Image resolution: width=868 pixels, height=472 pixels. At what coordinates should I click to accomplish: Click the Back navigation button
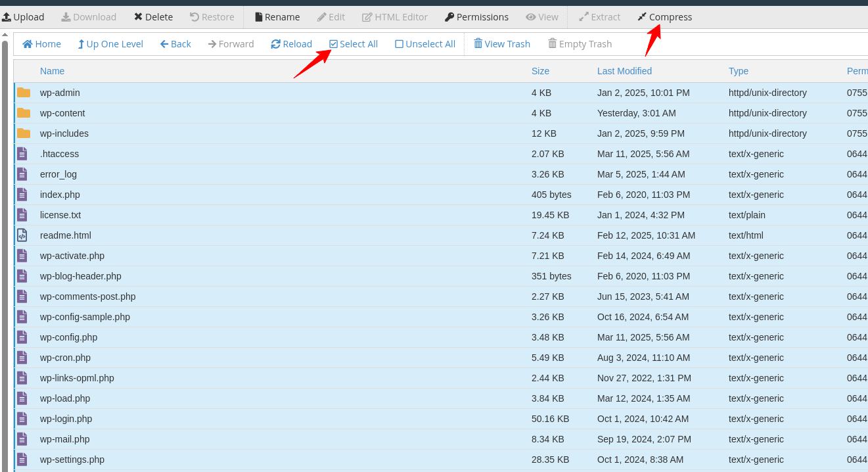click(x=175, y=44)
